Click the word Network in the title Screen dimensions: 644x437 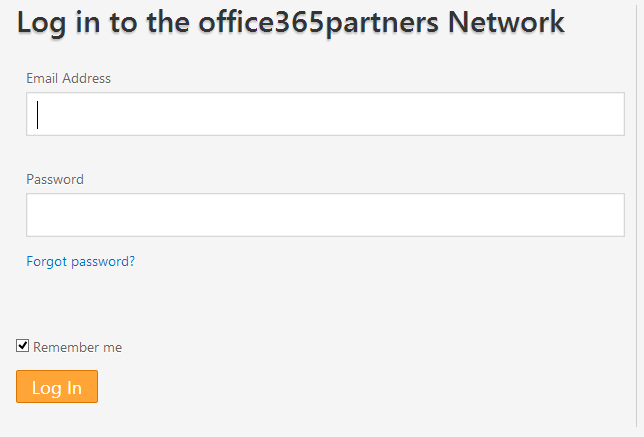pyautogui.click(x=506, y=22)
